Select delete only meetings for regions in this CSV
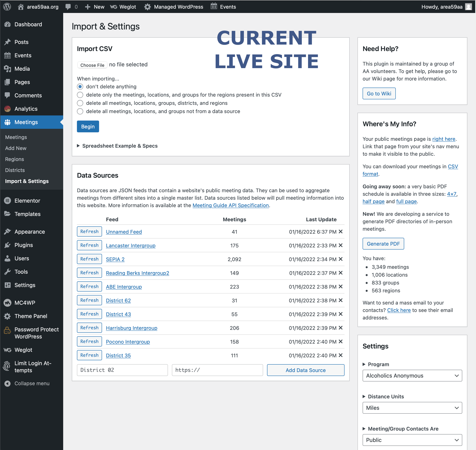This screenshot has width=476, height=450. tap(80, 95)
